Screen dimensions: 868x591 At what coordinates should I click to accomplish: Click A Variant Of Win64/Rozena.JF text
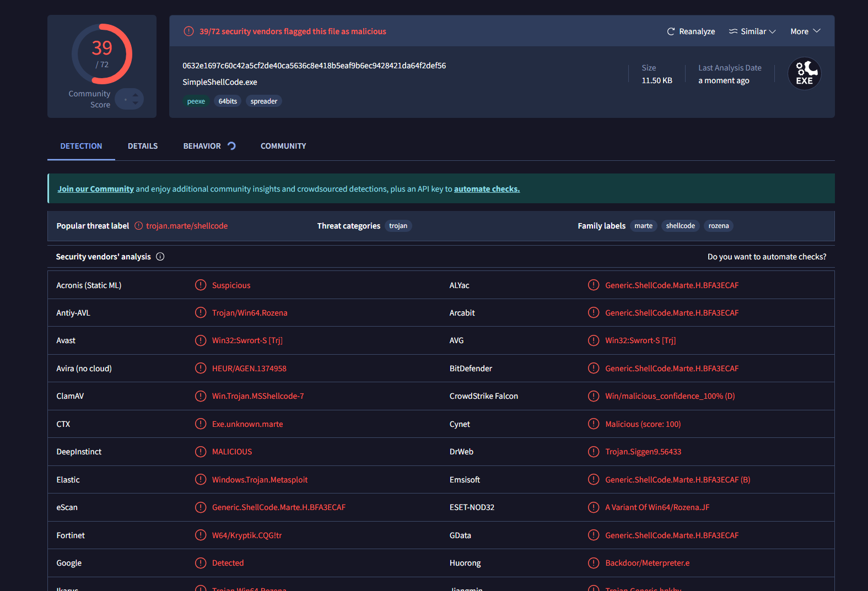[x=657, y=507]
